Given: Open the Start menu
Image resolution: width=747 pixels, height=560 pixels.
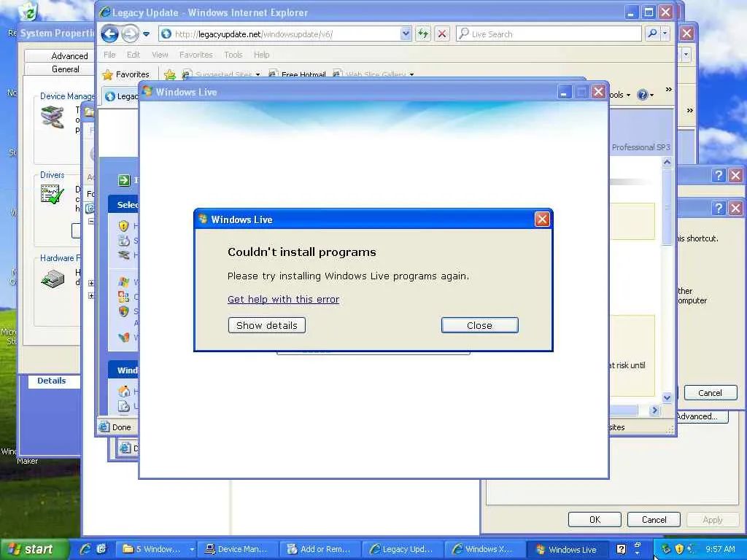Looking at the screenshot, I should (x=34, y=549).
